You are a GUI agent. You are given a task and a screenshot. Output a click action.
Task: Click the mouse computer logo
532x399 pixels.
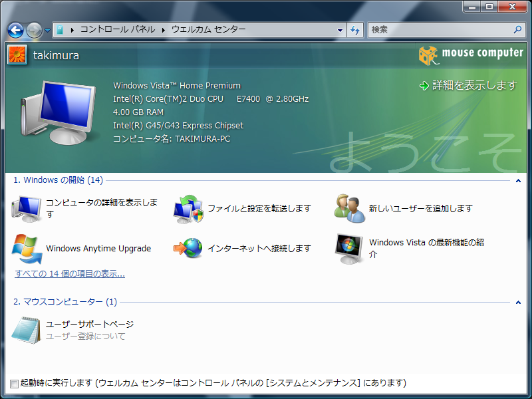471,55
